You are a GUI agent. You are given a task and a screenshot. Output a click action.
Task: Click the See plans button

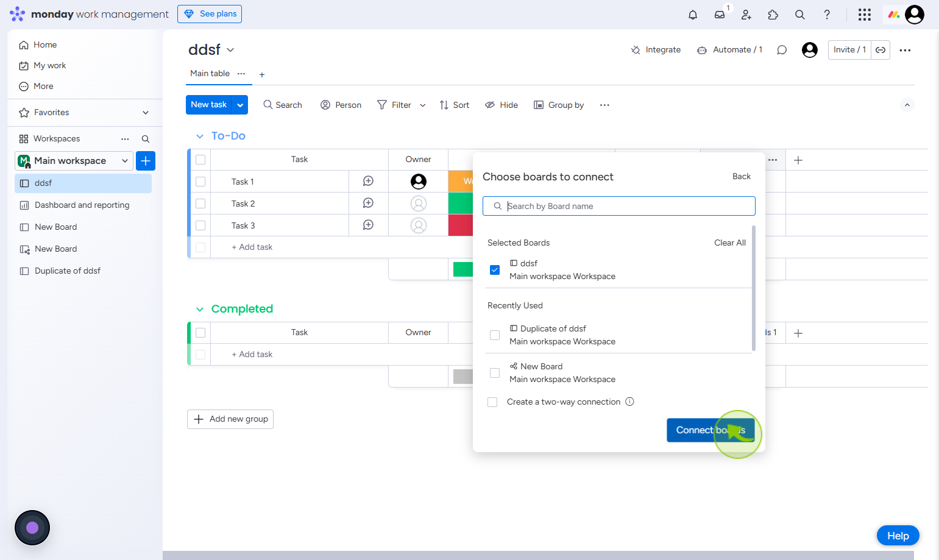click(x=210, y=14)
